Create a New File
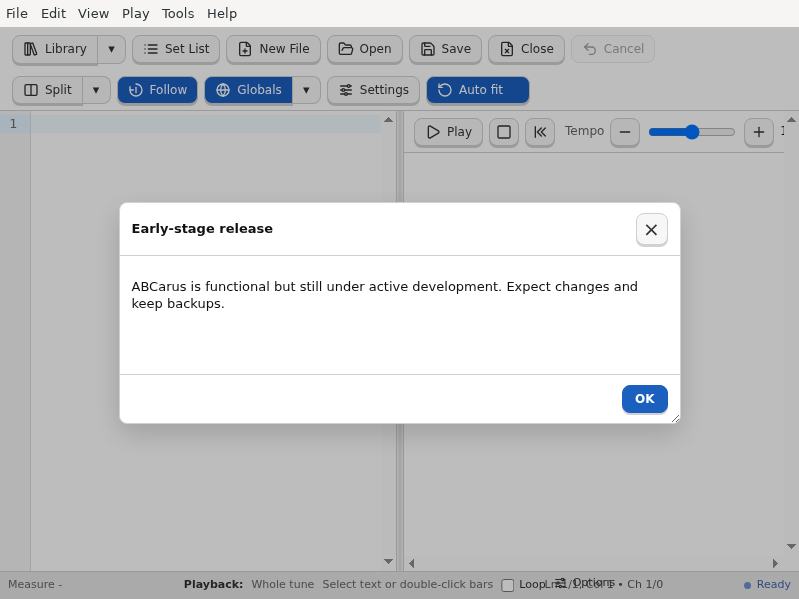This screenshot has width=799, height=599. point(274,49)
